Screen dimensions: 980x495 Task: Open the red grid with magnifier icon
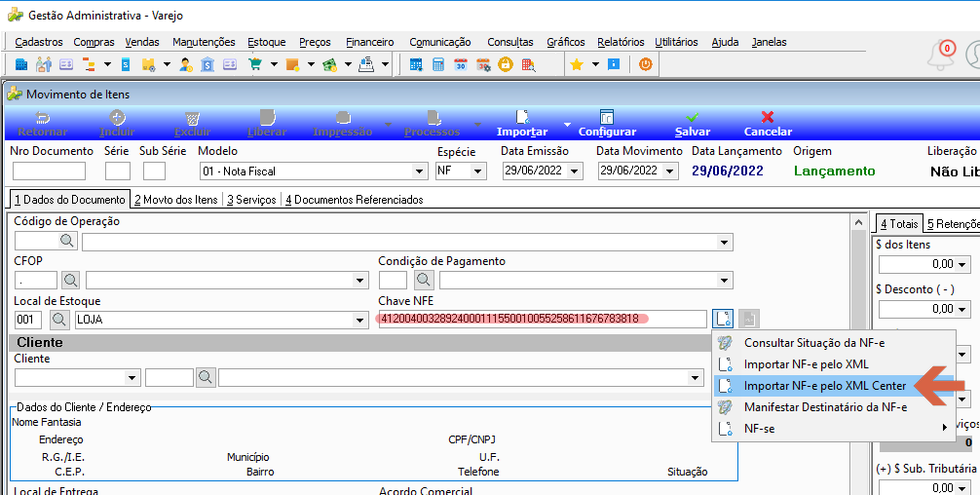click(x=529, y=64)
